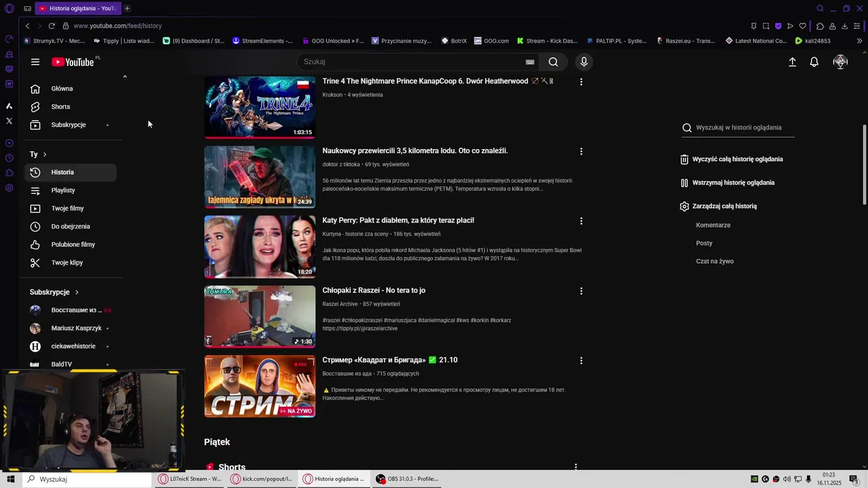Open the Mariusz Kasprzyk subscription channel
868x488 pixels.
71,328
